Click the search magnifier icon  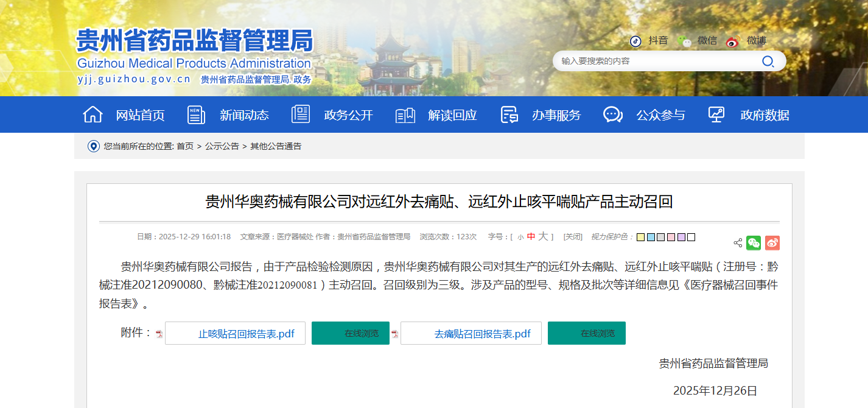coord(768,61)
